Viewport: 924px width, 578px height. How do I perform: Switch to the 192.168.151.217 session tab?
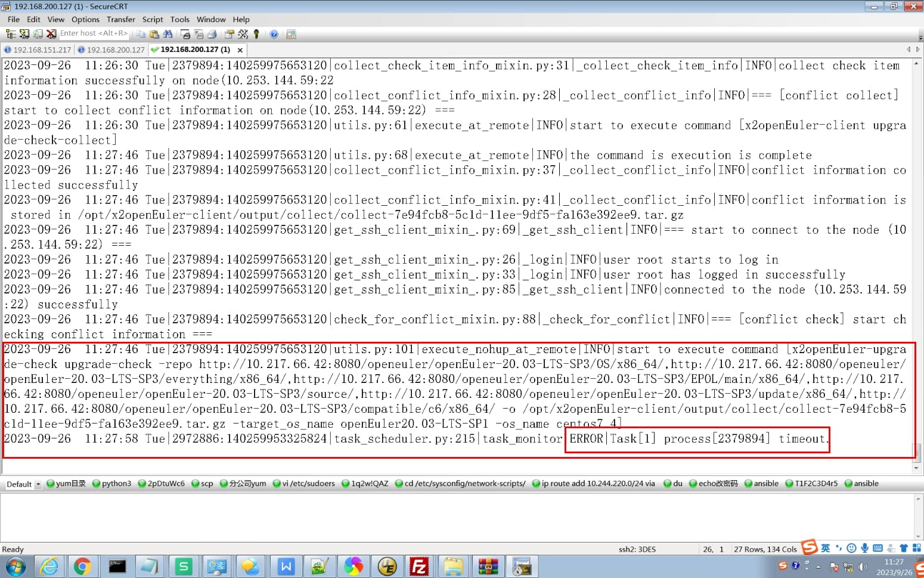pos(38,50)
